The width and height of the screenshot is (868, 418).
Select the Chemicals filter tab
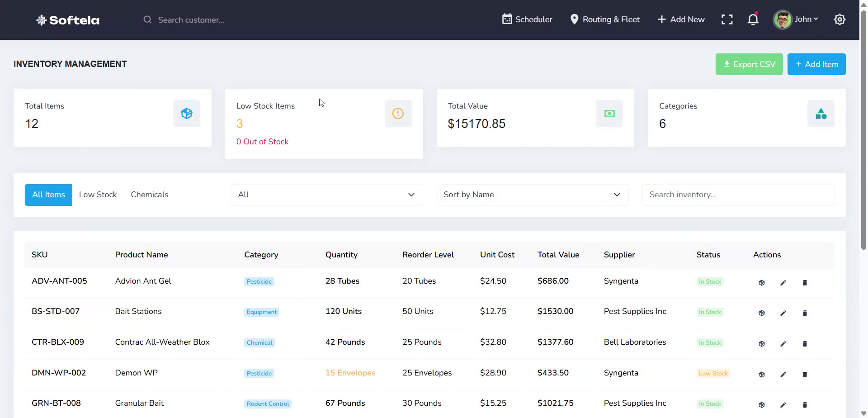pyautogui.click(x=150, y=195)
